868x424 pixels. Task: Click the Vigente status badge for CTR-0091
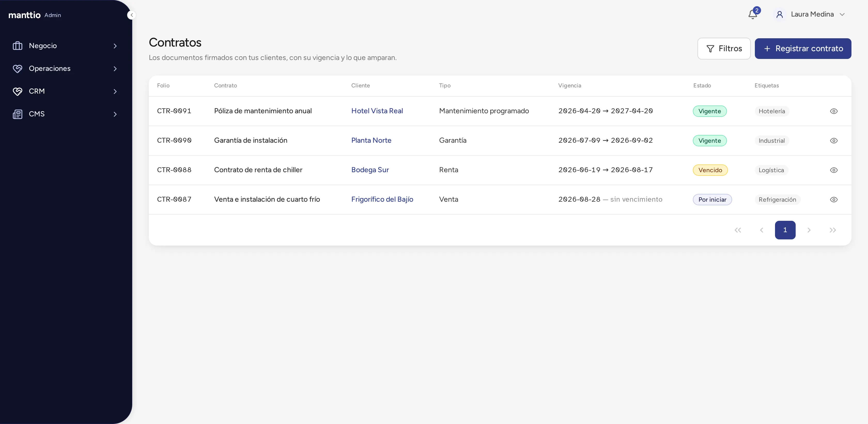tap(710, 111)
